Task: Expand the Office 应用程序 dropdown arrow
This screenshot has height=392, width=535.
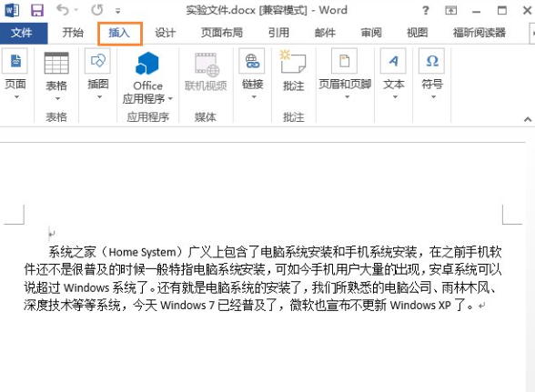Action: pyautogui.click(x=170, y=99)
